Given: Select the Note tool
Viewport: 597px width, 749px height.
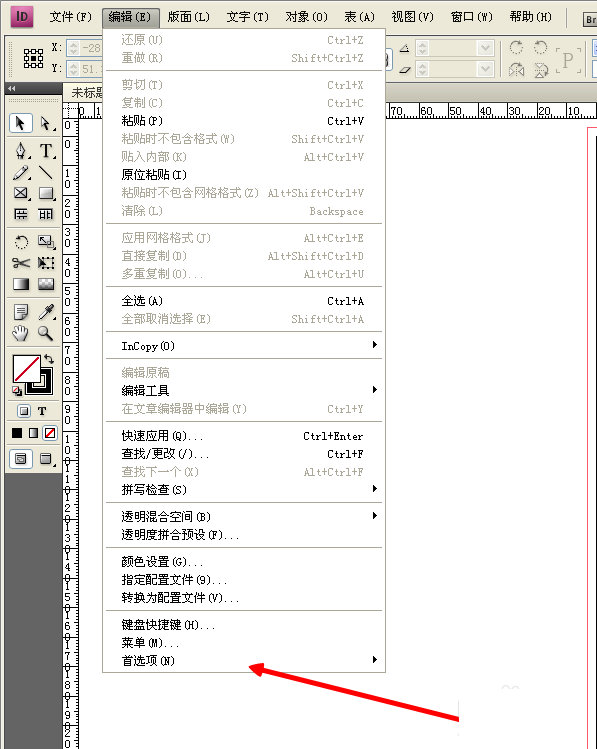Looking at the screenshot, I should click(21, 312).
